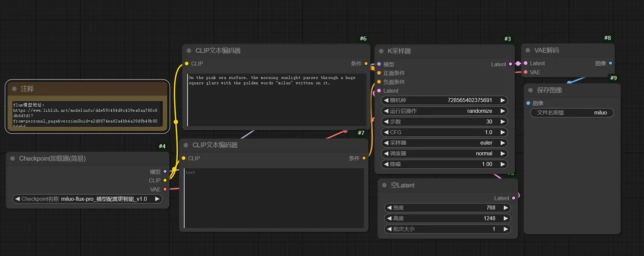Click the Latent output port on 空Latent

point(514,198)
